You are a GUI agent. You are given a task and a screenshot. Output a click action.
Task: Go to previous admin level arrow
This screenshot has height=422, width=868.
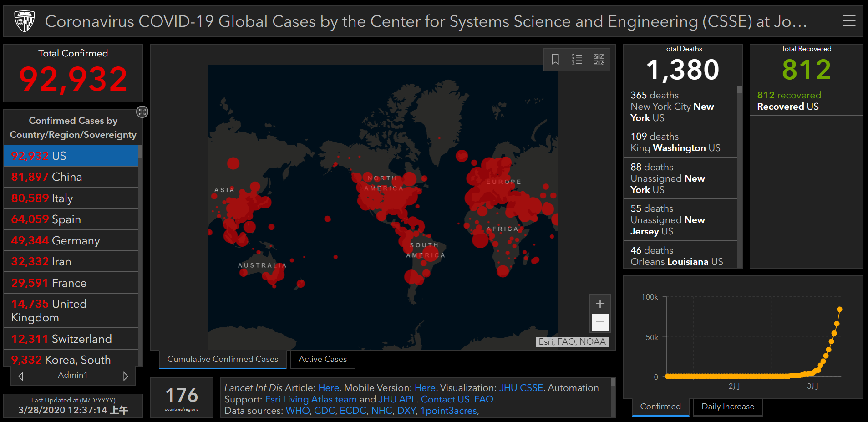21,376
